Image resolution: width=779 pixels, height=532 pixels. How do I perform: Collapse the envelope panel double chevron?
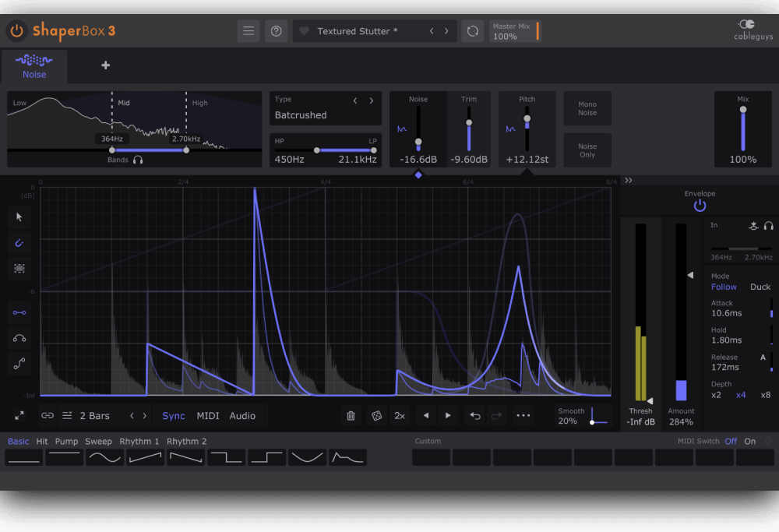pyautogui.click(x=629, y=180)
